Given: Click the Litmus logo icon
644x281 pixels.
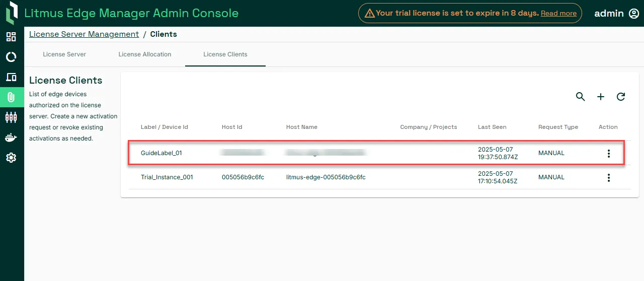Looking at the screenshot, I should pos(12,13).
